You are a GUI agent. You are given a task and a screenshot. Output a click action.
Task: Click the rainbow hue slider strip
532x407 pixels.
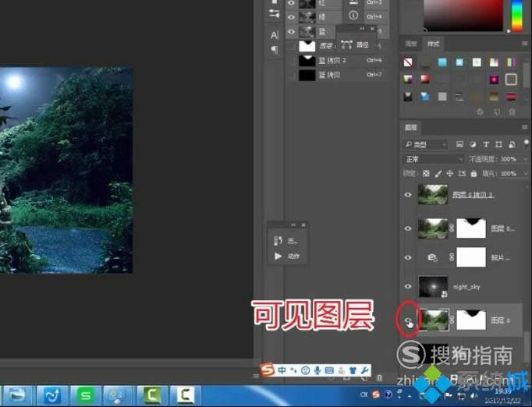[517, 16]
